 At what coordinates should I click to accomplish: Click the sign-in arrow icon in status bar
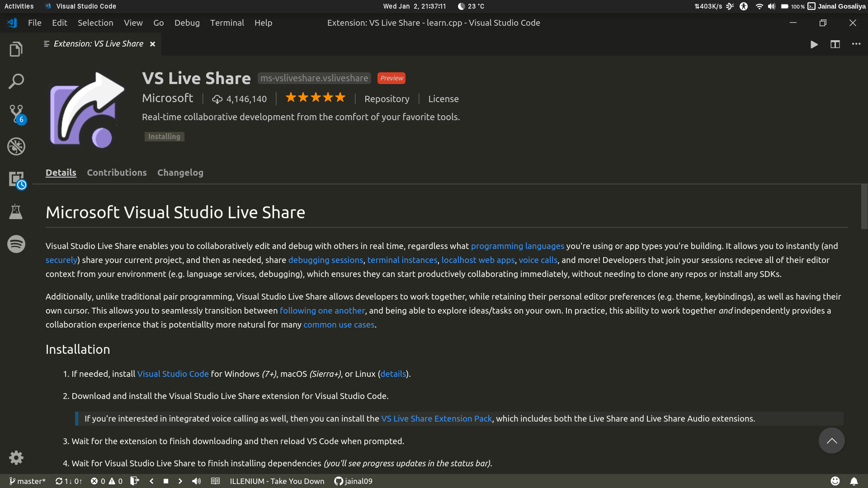pos(134,481)
